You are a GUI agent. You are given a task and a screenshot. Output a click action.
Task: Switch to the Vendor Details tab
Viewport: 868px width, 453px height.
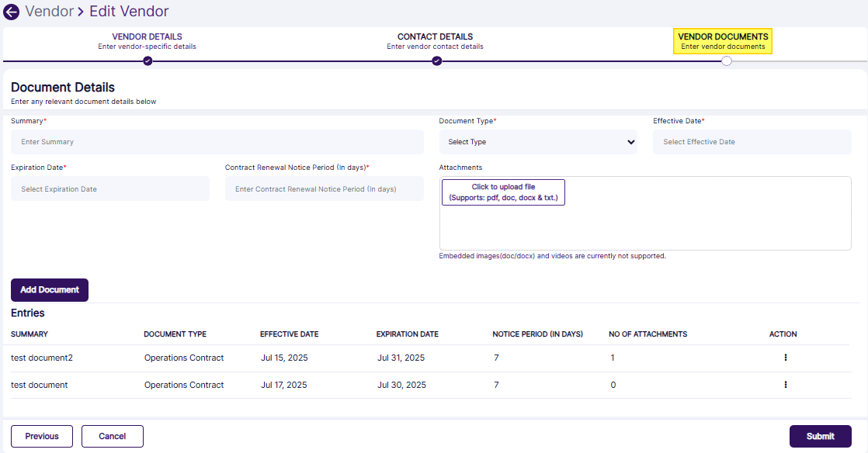pyautogui.click(x=147, y=41)
